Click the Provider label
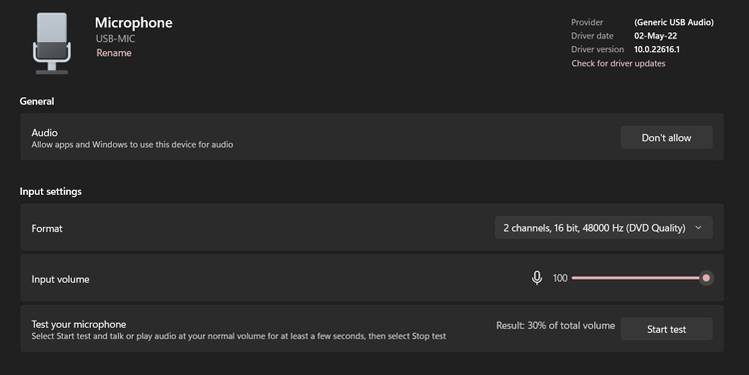The width and height of the screenshot is (749, 375). (x=587, y=22)
